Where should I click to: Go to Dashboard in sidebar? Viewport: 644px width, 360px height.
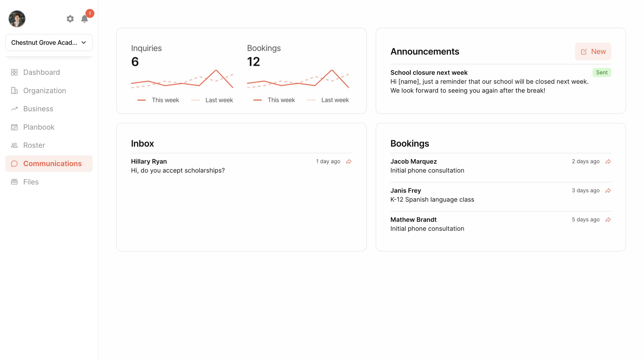pos(41,72)
